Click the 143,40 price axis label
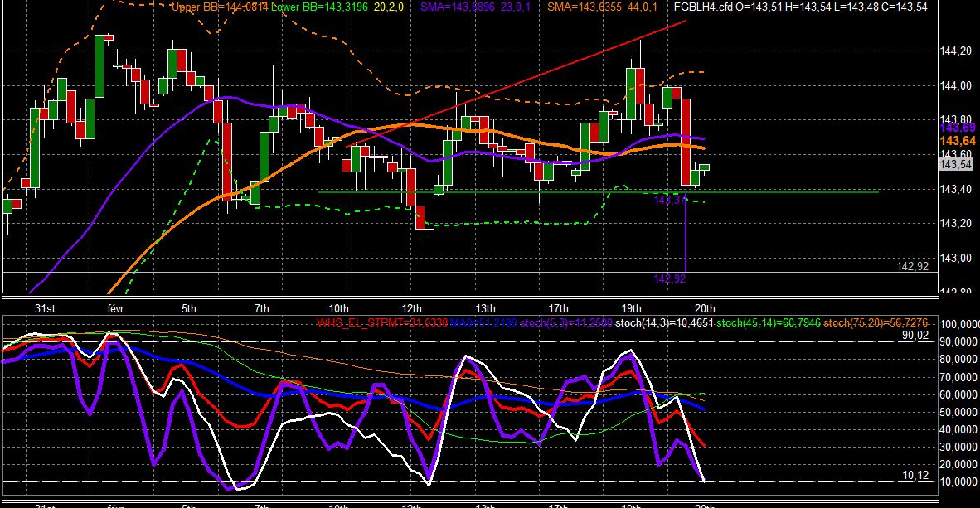This screenshot has height=508, width=980. 956,189
